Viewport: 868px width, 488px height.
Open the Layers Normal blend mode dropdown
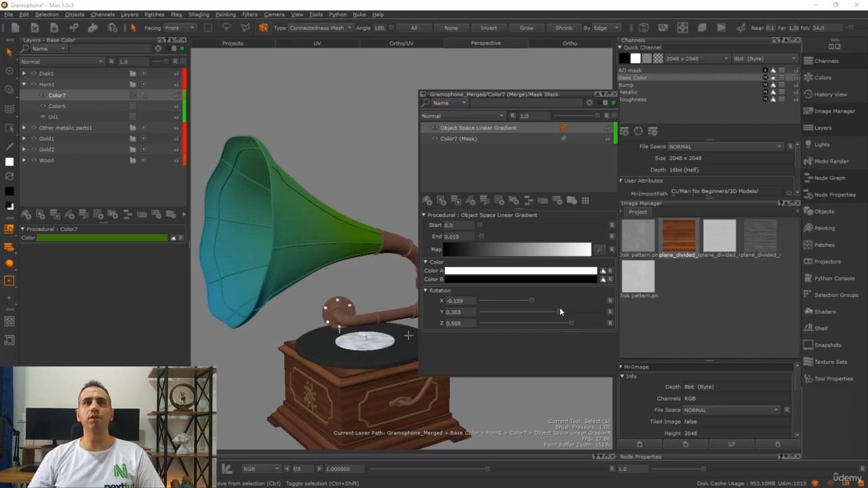(x=61, y=62)
